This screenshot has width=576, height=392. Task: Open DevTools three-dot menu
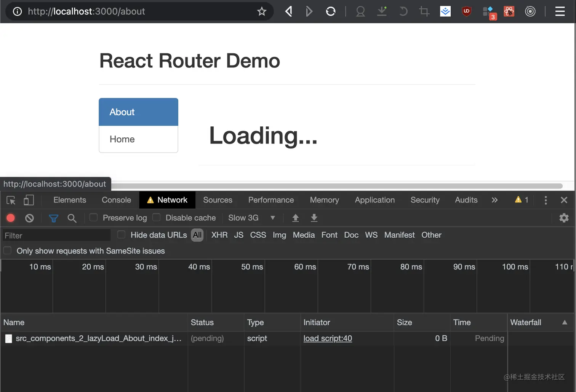tap(546, 200)
